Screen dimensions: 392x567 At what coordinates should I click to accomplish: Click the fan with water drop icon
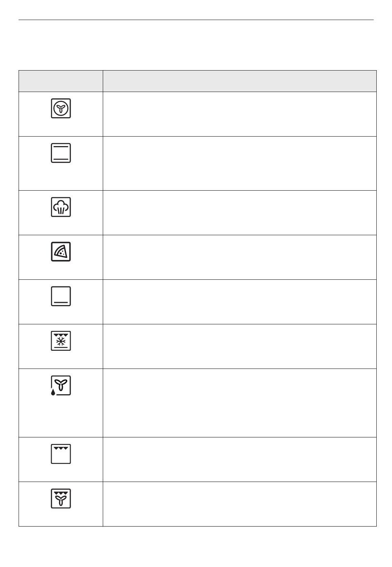pos(61,385)
